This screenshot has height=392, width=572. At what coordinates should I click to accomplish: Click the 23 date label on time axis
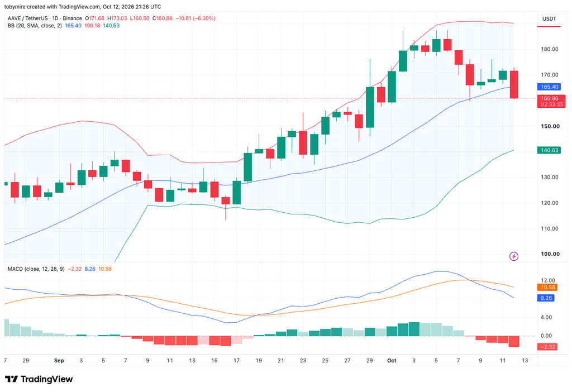[303, 361]
